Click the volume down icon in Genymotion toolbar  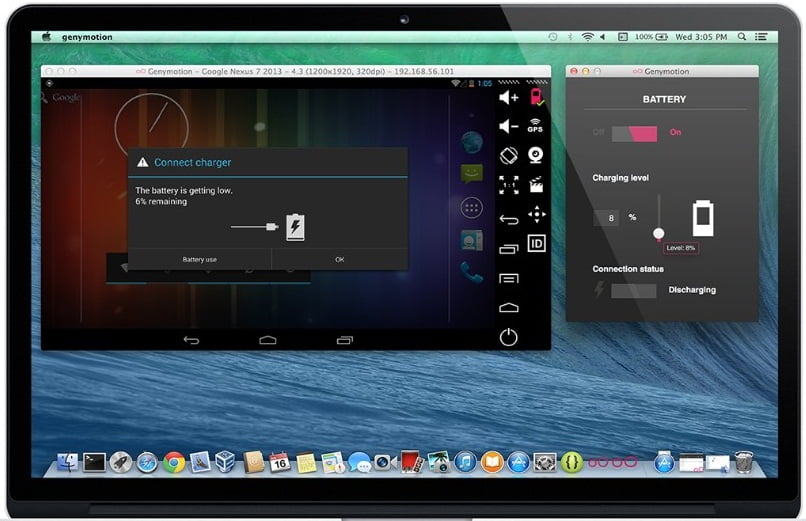coord(508,126)
